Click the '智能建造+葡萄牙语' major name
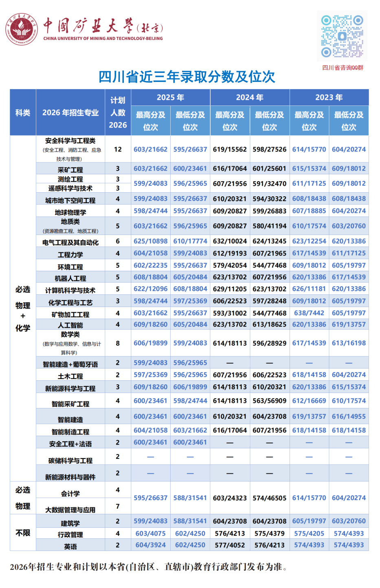380x588 pixels. [70, 364]
